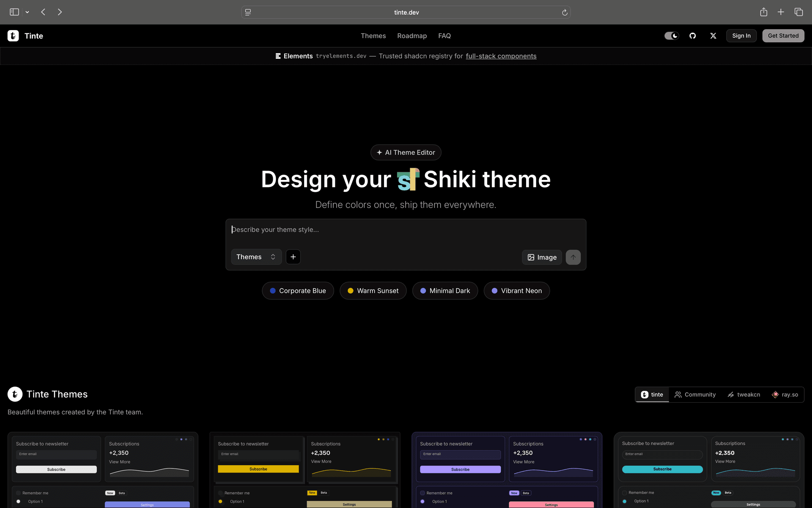Pick the Warm Sunset color preset

tap(373, 291)
